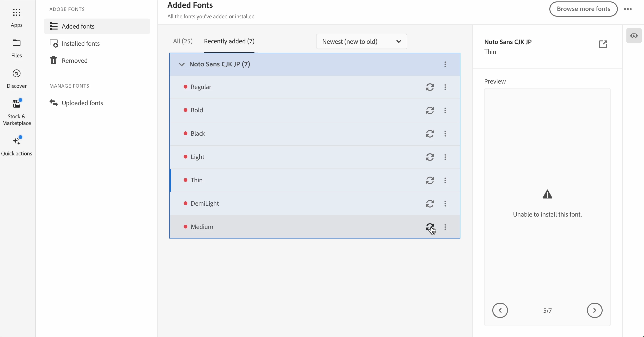This screenshot has height=337, width=644.
Task: Open Stock & Marketplace in sidebar
Action: (16, 104)
